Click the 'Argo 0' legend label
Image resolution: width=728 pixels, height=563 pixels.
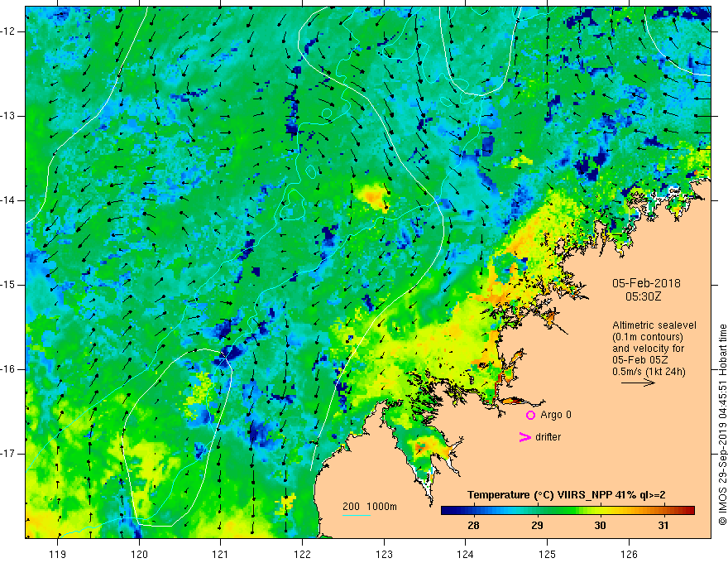click(556, 415)
